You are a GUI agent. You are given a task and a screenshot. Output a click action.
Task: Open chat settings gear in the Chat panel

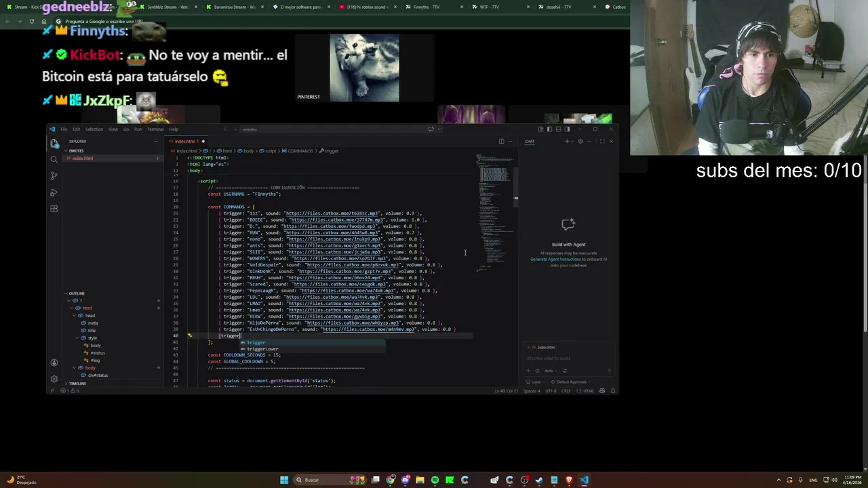[x=580, y=141]
